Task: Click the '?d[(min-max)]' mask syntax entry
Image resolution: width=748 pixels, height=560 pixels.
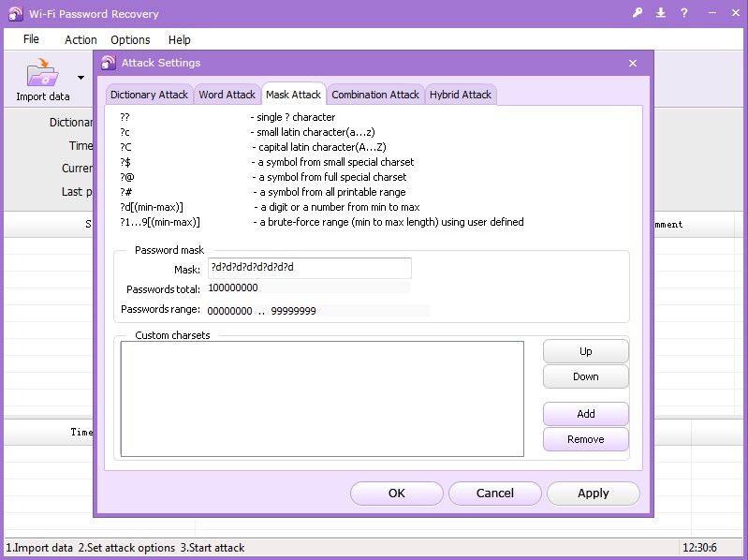Action: tap(152, 207)
